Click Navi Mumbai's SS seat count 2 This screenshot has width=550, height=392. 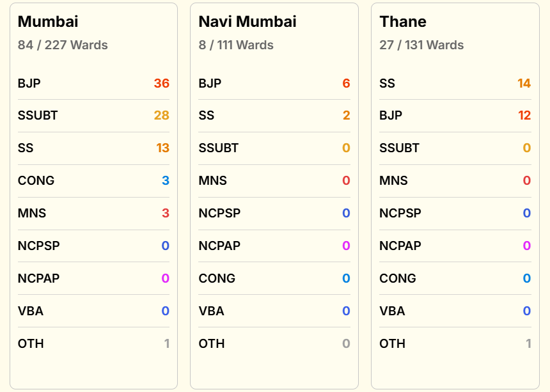tap(346, 116)
